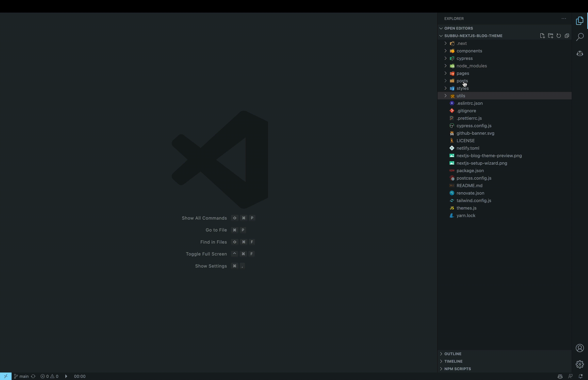This screenshot has width=588, height=380.
Task: Open the Explorer more actions ellipsis menu
Action: 563,19
